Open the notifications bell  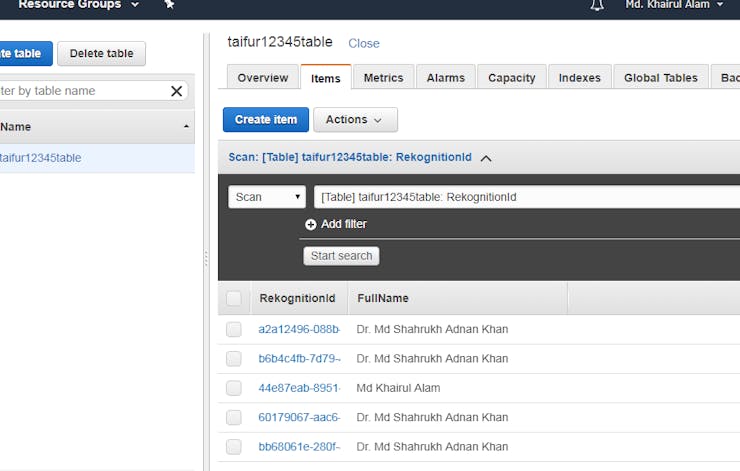597,5
